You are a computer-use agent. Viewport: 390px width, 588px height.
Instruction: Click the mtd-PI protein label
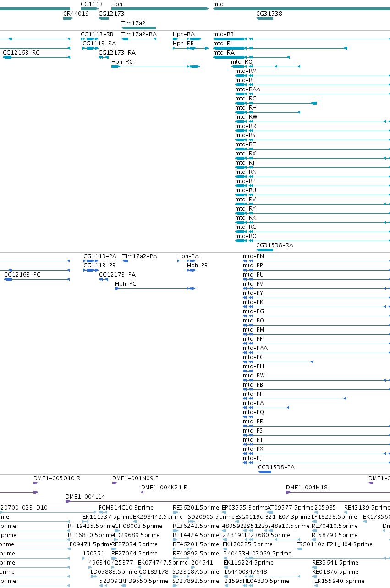click(252, 394)
